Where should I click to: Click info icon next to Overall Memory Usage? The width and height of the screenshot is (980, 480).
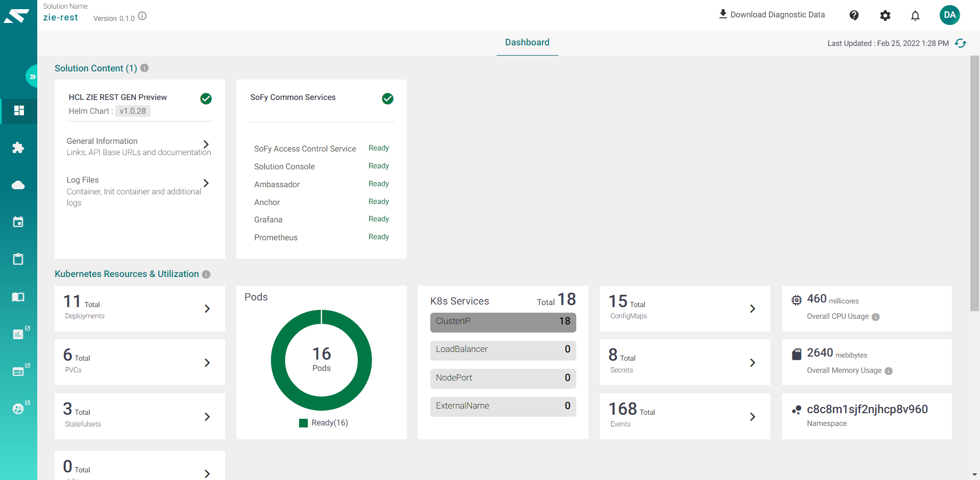[x=889, y=371]
